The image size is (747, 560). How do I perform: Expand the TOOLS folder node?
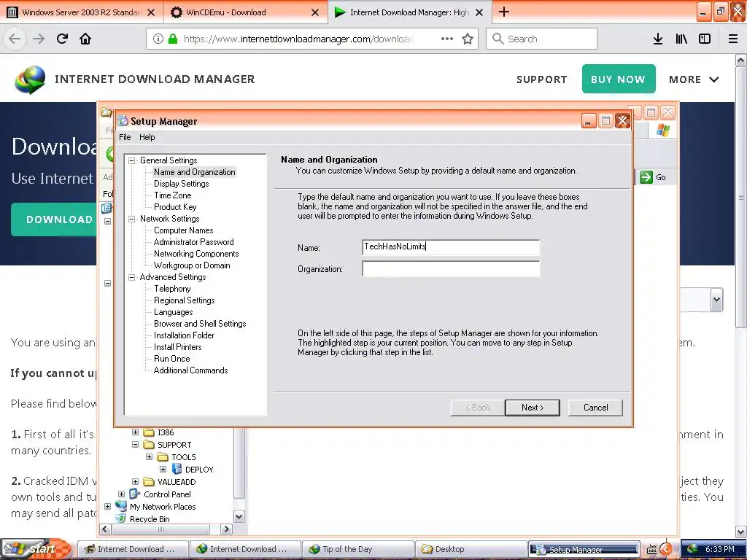149,456
